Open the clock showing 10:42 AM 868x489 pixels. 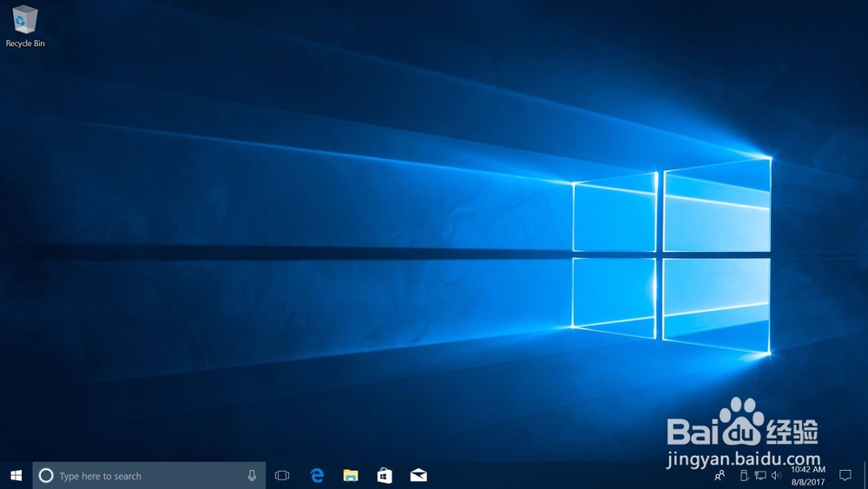tap(808, 476)
